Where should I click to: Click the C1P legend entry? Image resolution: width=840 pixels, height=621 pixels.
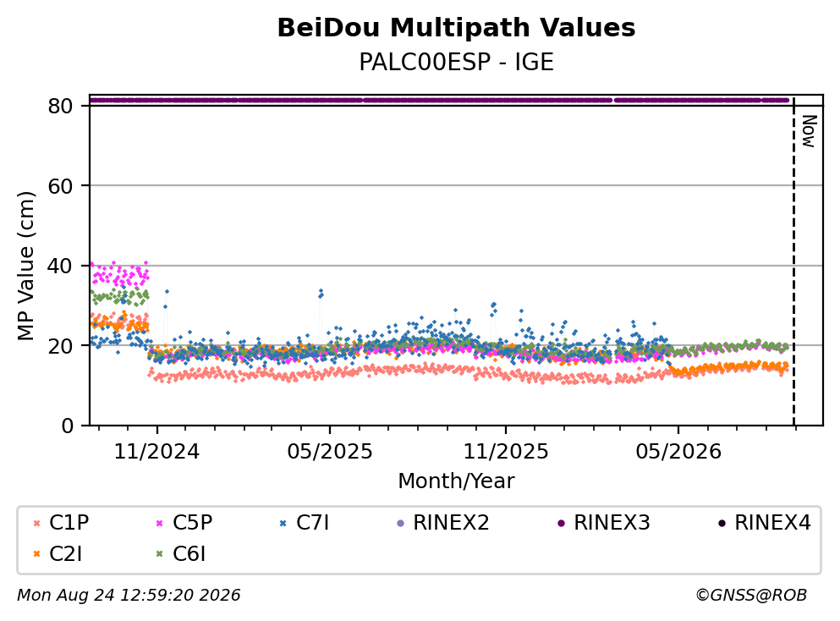coord(61,522)
